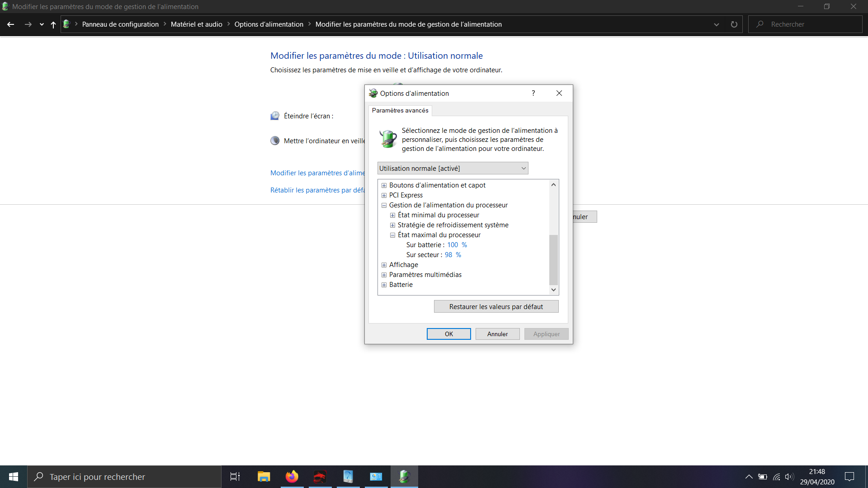868x488 pixels.
Task: Click the up-level arrow in address bar
Action: [x=53, y=24]
